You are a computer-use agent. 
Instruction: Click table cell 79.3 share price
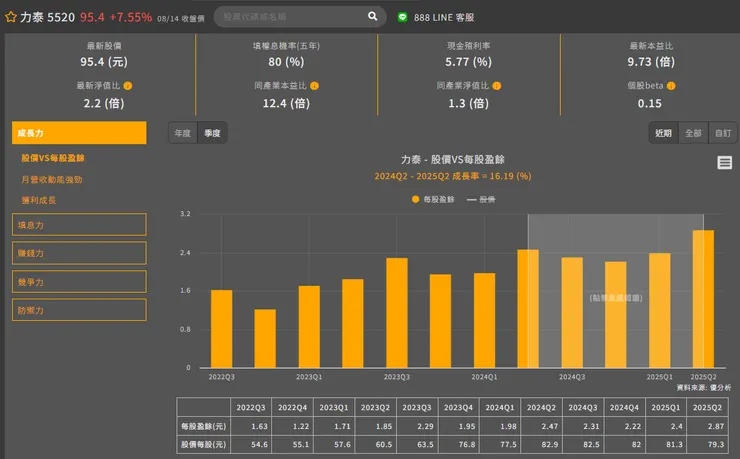[707, 444]
